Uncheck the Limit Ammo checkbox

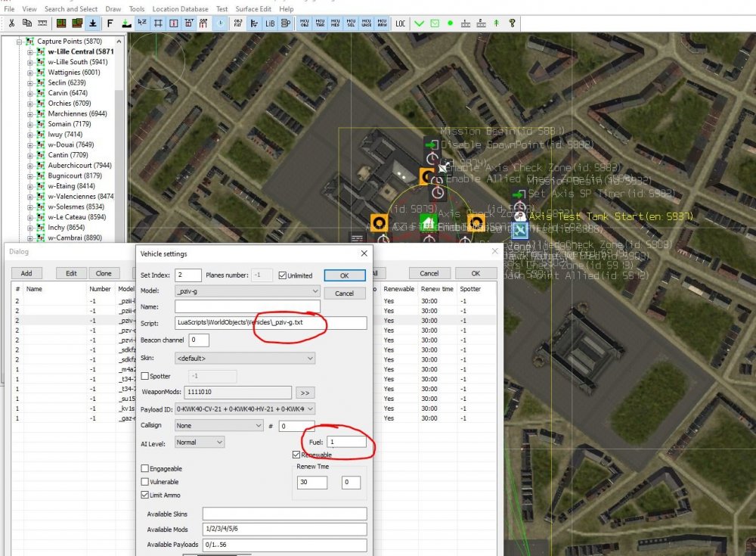click(145, 495)
